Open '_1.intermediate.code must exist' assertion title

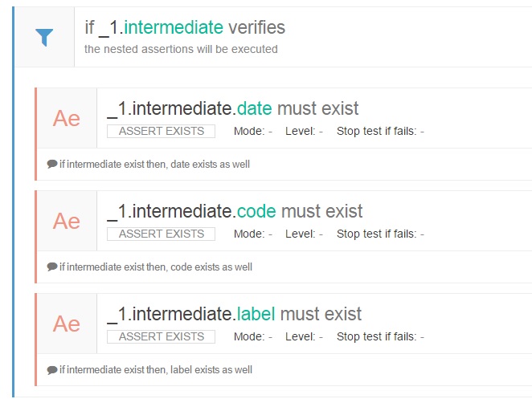pos(235,211)
